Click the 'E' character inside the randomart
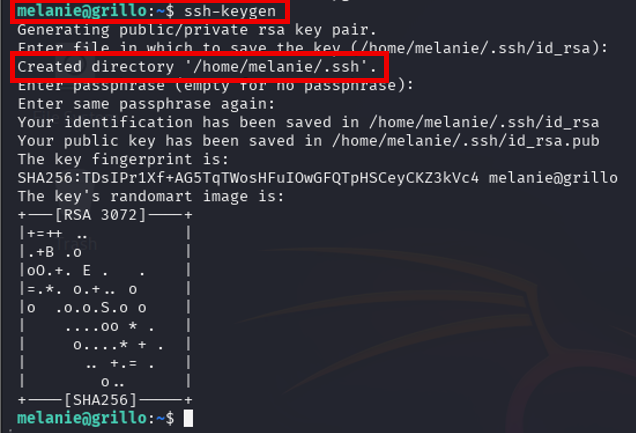This screenshot has height=433, width=636. click(88, 270)
